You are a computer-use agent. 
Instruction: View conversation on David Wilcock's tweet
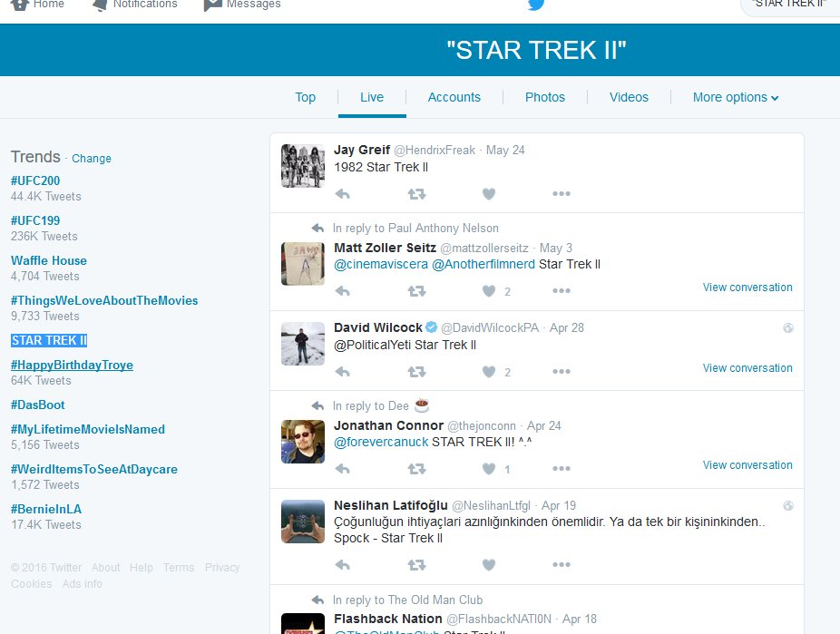click(747, 368)
